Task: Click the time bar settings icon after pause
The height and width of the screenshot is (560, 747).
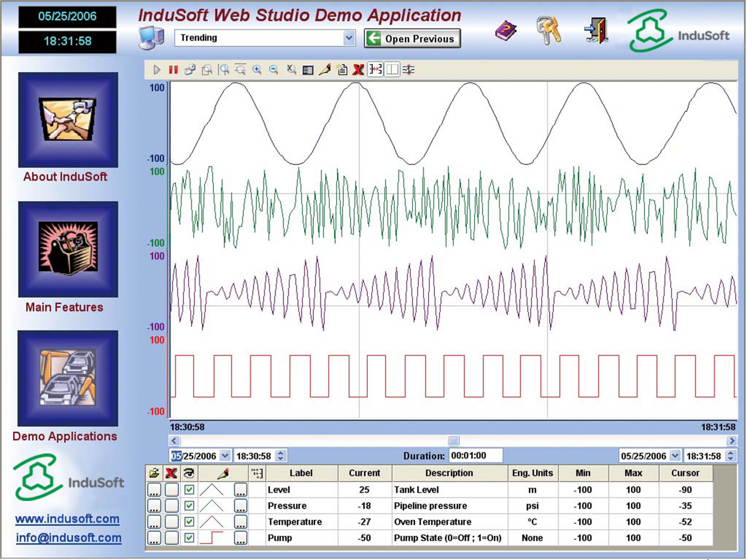Action: point(190,70)
